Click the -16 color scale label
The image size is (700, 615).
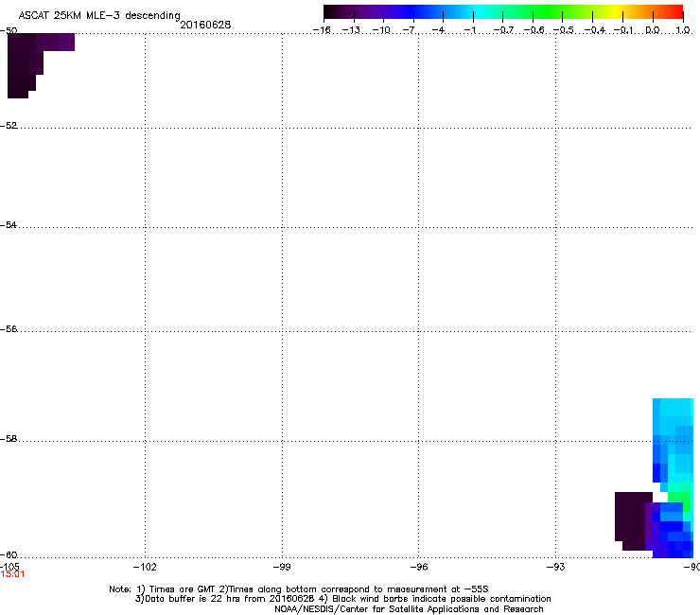(322, 30)
